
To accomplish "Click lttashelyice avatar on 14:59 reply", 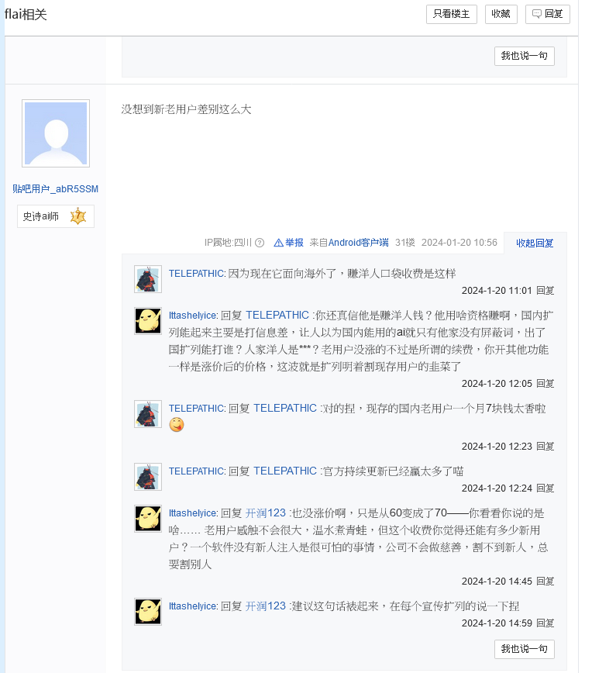I will (x=148, y=612).
